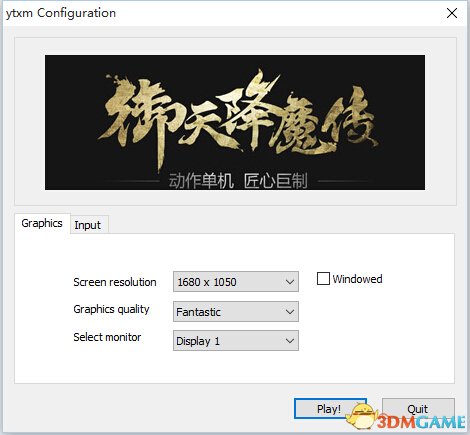The width and height of the screenshot is (470, 435).
Task: Click the ytxm Configuration title bar text
Action: click(x=61, y=13)
